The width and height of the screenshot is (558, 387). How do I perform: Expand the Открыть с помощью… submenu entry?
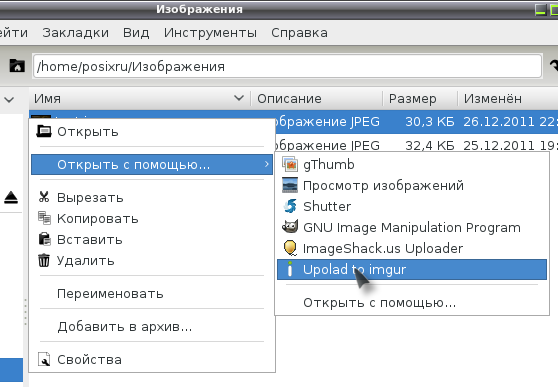(x=152, y=164)
